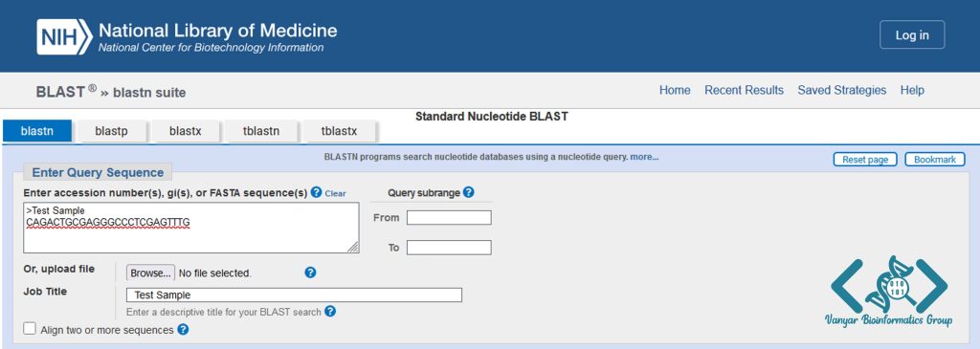Click the 'Standard Nucleotide BLAST' heading
The width and height of the screenshot is (980, 349).
pos(491,116)
